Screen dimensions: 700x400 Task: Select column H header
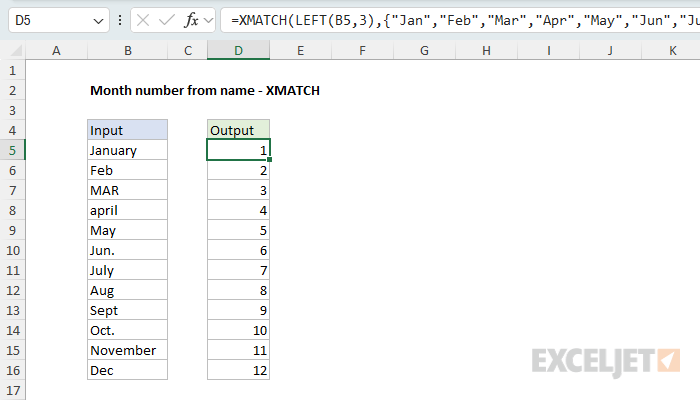(487, 50)
